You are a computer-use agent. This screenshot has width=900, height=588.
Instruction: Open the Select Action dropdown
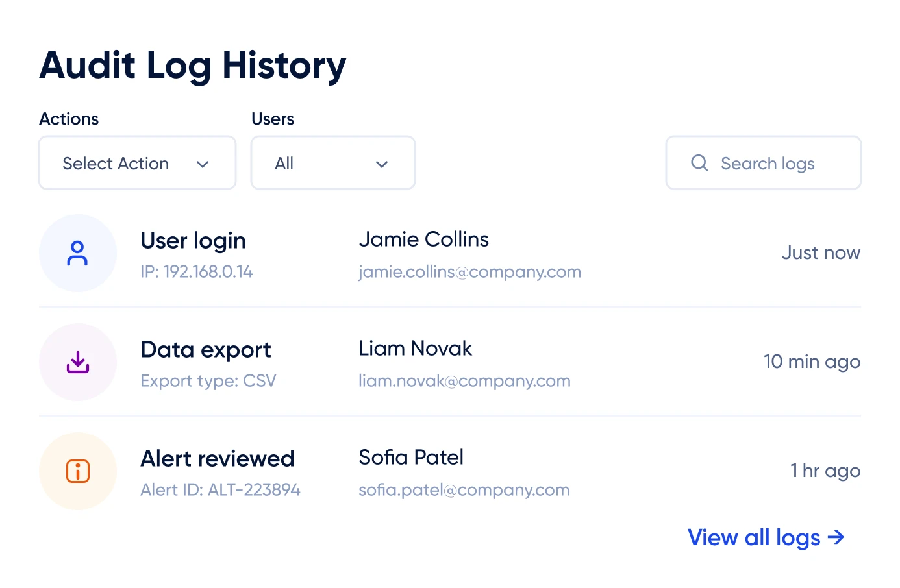(137, 163)
